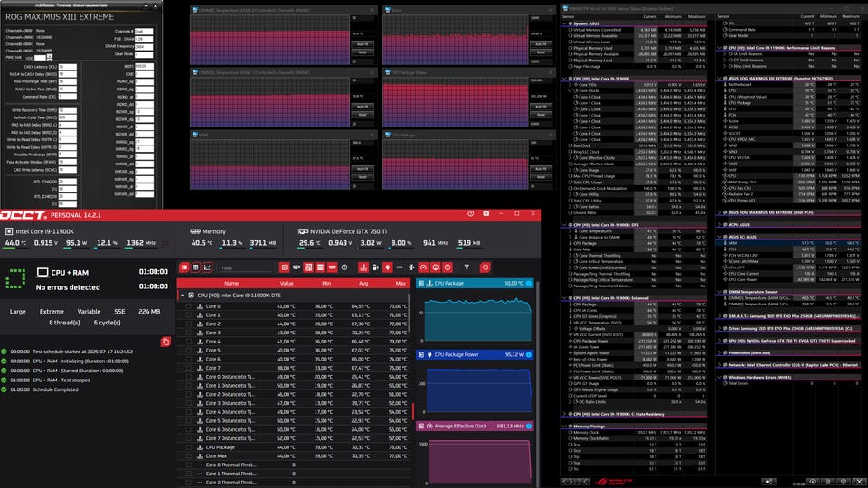Tick the CPU Package row checkbox
Screen dimensions: 868x488
(x=188, y=446)
